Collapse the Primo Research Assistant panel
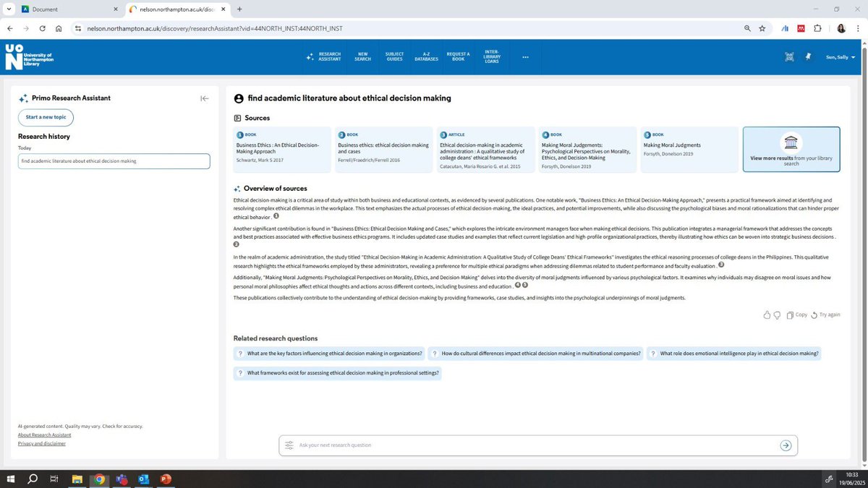 [205, 98]
